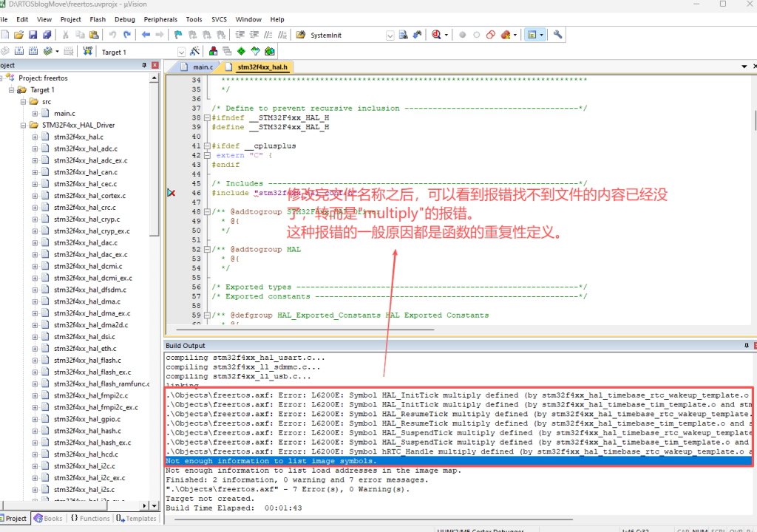The height and width of the screenshot is (532, 757).
Task: Expand the main.c tree node
Action: 35,113
